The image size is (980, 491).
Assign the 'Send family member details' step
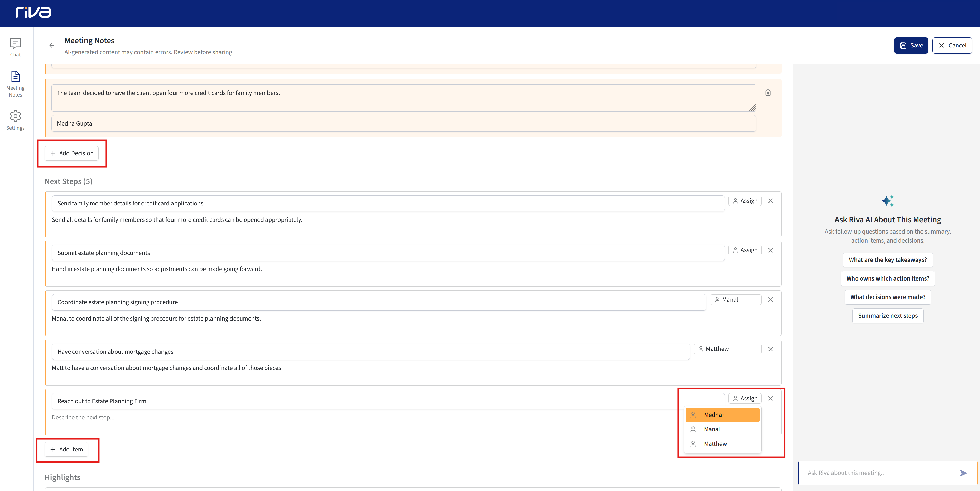pyautogui.click(x=745, y=201)
